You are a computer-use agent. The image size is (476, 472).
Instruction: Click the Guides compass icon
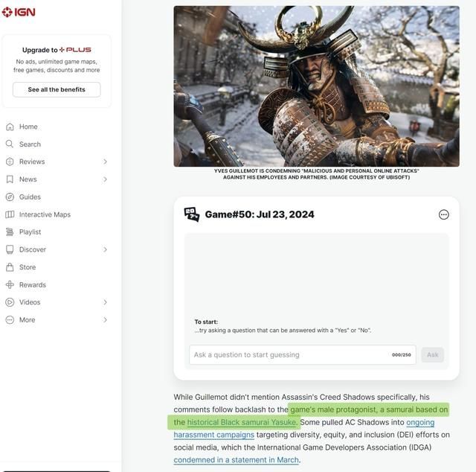coord(10,197)
